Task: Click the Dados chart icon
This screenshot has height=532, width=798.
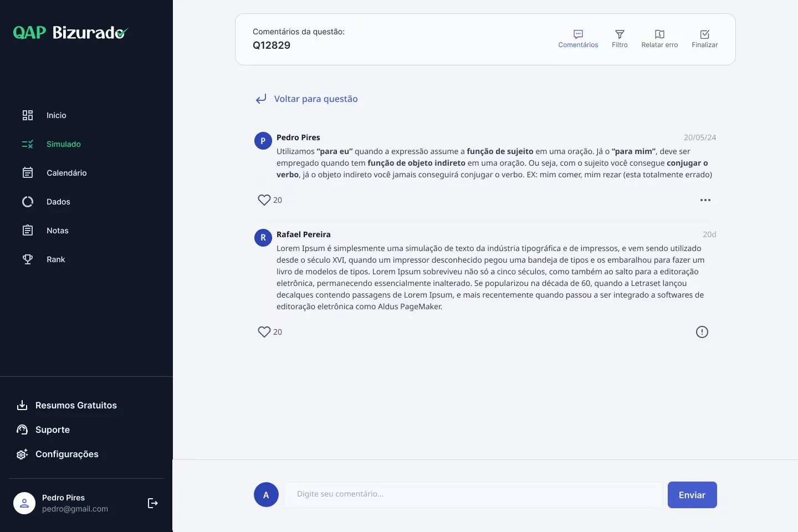Action: (x=28, y=202)
